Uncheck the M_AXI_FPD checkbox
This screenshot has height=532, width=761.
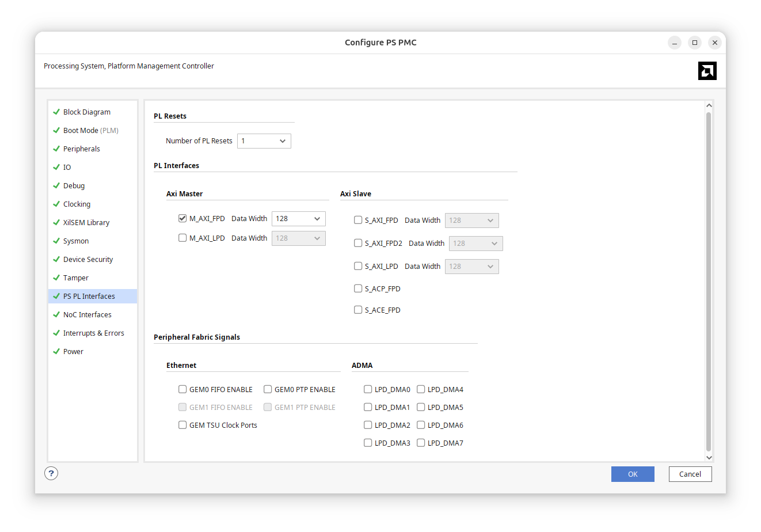182,219
